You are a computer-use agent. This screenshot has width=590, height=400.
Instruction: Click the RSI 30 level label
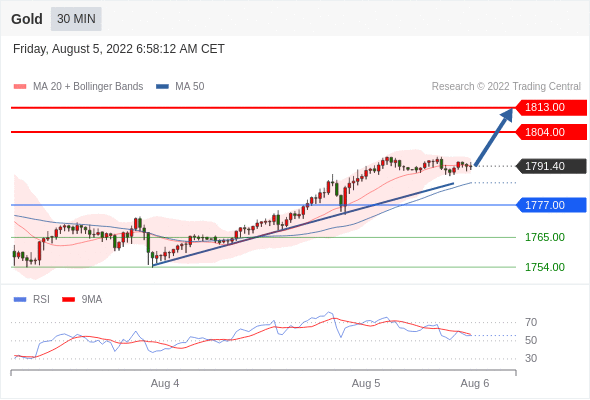point(531,358)
